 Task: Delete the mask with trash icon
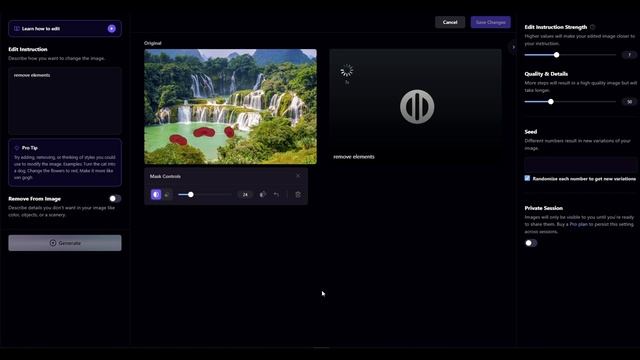tap(298, 195)
